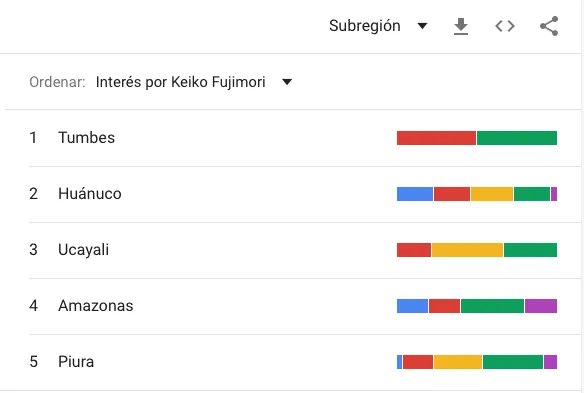Screen dimensions: 584x393
Task: Click the green segment in the Tumbes bar
Action: click(517, 138)
